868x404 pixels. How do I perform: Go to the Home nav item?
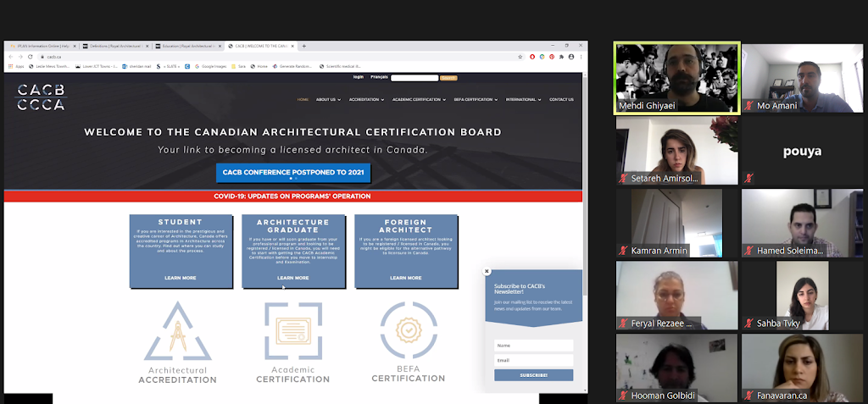coord(303,100)
